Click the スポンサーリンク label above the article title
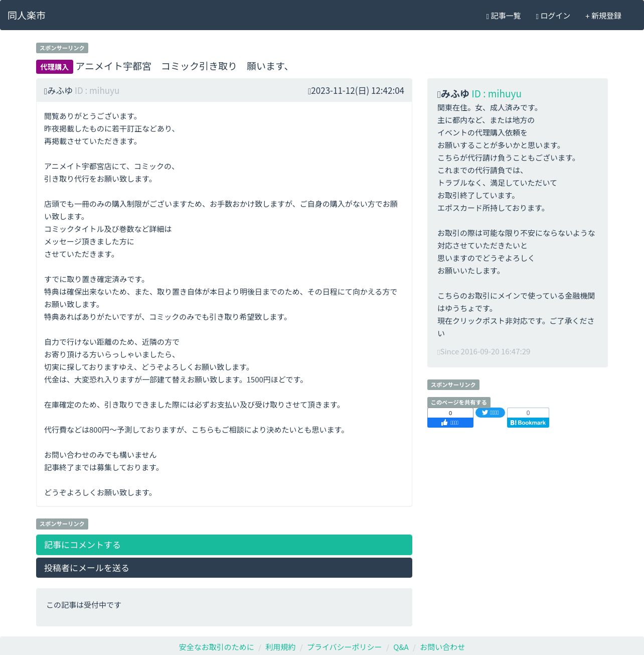 [62, 48]
